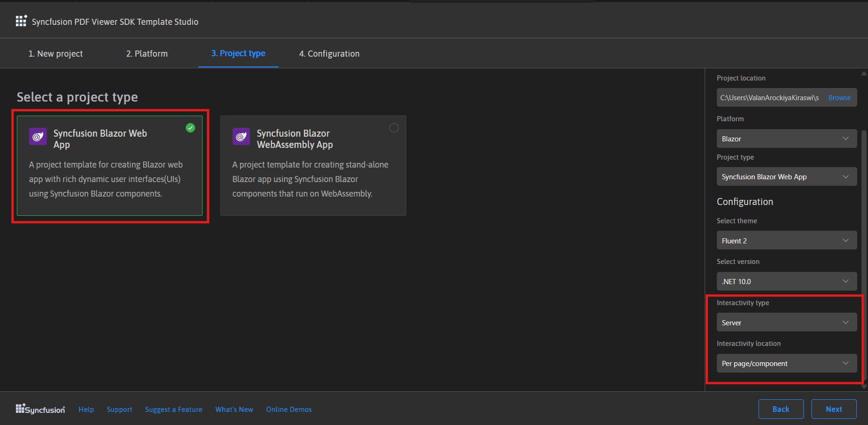Click the 'Interactivity location' label
868x425 pixels.
[x=749, y=344]
